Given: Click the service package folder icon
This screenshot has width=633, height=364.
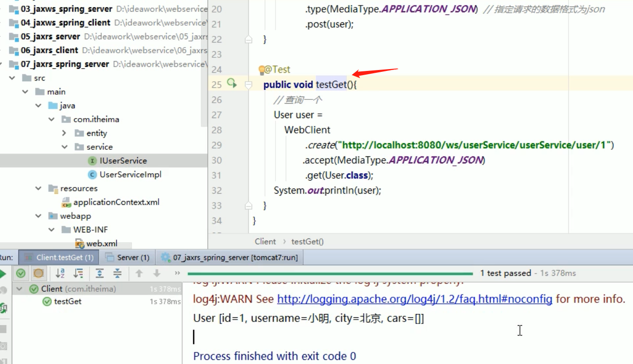Looking at the screenshot, I should pos(79,147).
